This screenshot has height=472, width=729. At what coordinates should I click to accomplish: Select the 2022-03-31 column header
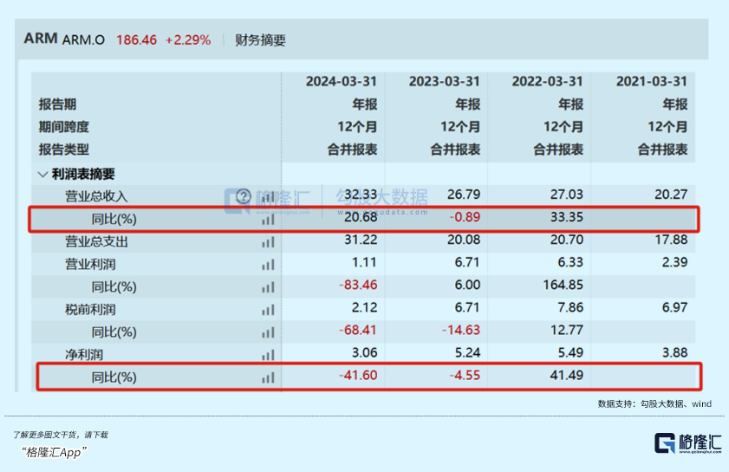click(x=547, y=81)
